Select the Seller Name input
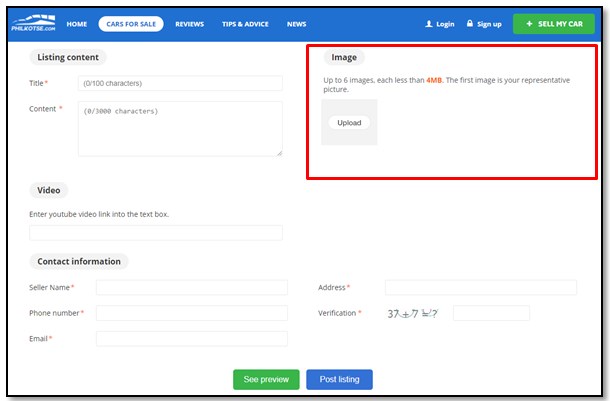The height and width of the screenshot is (401, 610). pyautogui.click(x=192, y=287)
